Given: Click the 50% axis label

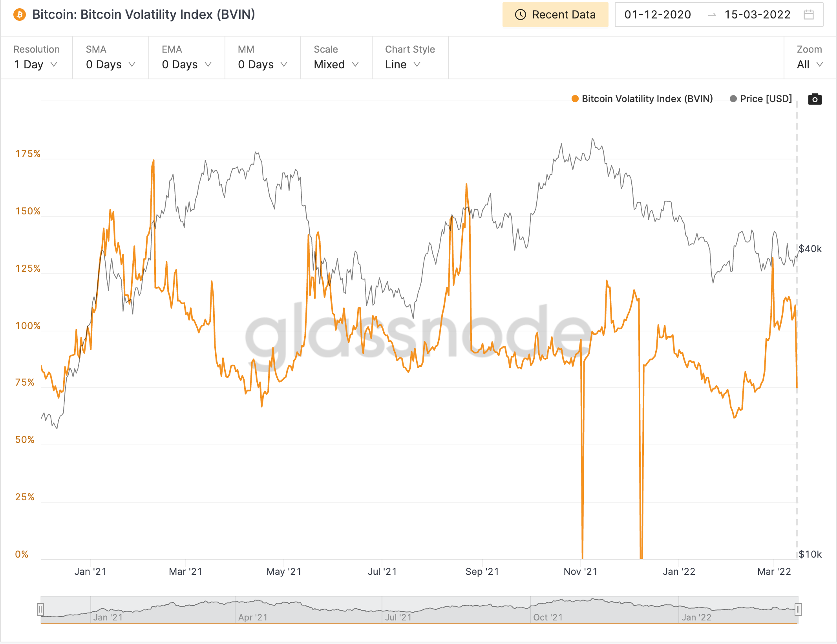Looking at the screenshot, I should click(25, 440).
